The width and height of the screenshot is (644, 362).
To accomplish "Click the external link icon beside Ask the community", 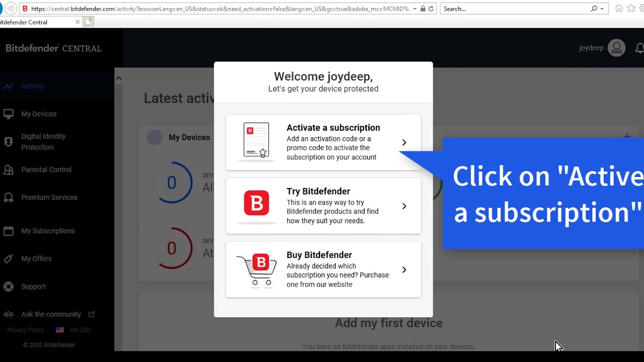I will click(92, 314).
